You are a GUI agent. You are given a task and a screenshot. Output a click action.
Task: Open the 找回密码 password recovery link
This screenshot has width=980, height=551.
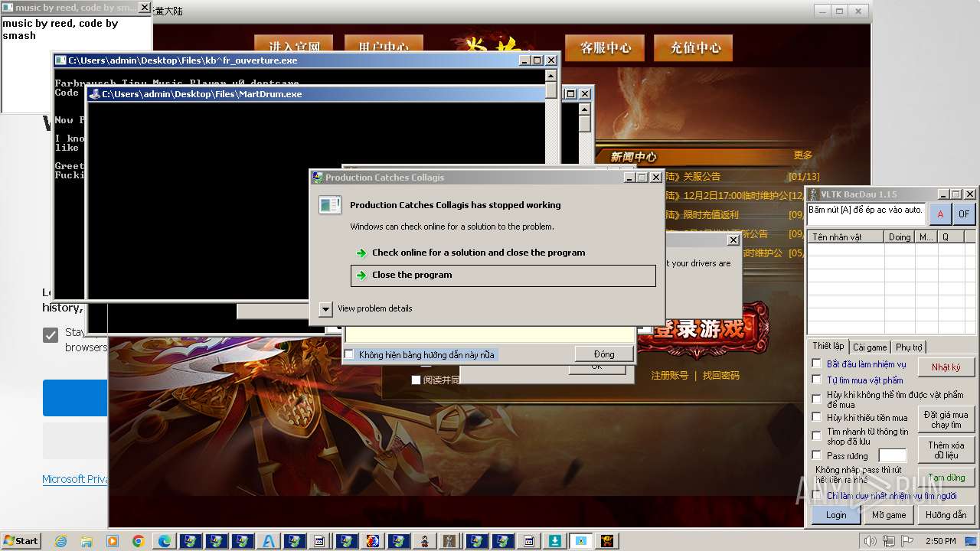pos(721,376)
